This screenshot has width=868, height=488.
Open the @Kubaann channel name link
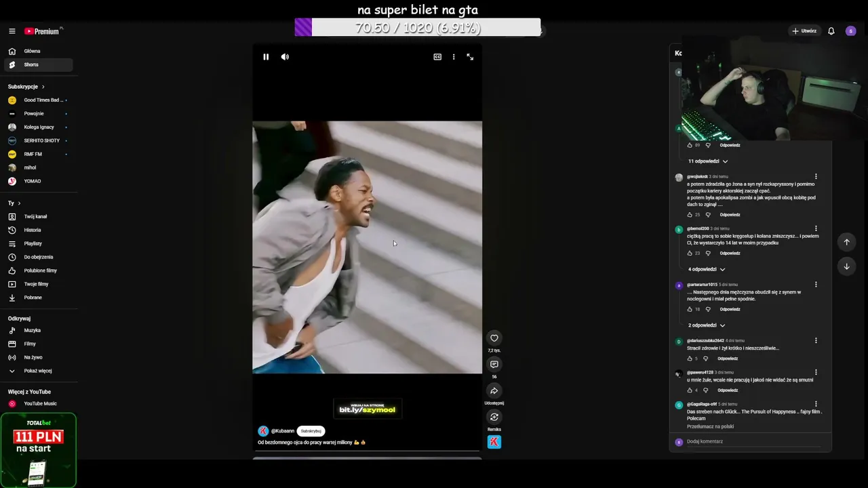coord(283,431)
